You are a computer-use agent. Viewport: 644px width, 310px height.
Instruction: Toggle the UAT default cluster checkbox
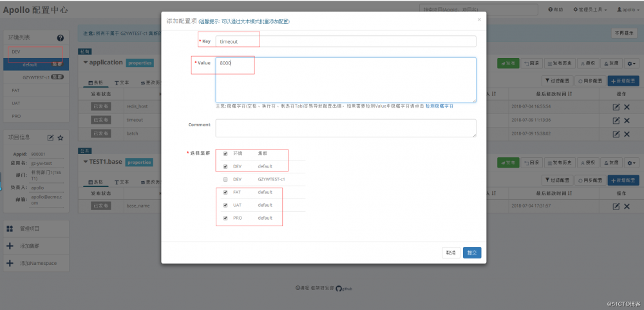click(x=225, y=205)
